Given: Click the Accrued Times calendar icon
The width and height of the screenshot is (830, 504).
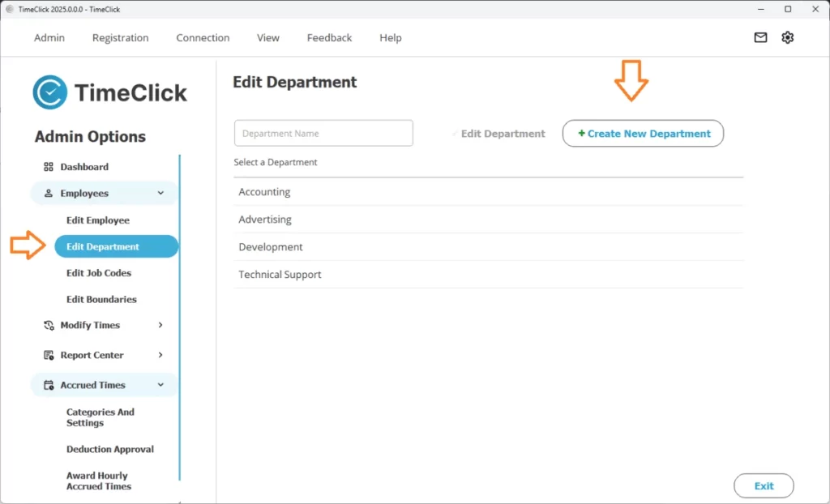Looking at the screenshot, I should pos(49,385).
